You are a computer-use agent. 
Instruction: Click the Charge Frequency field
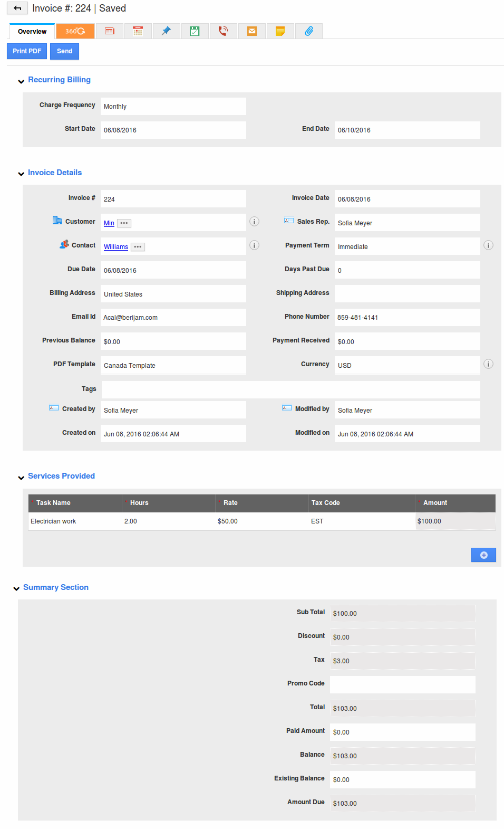(x=173, y=106)
